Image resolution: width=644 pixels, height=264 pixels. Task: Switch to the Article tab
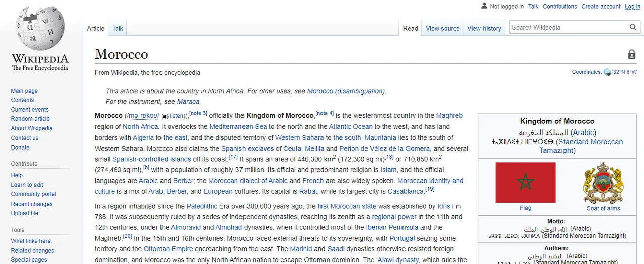[95, 28]
